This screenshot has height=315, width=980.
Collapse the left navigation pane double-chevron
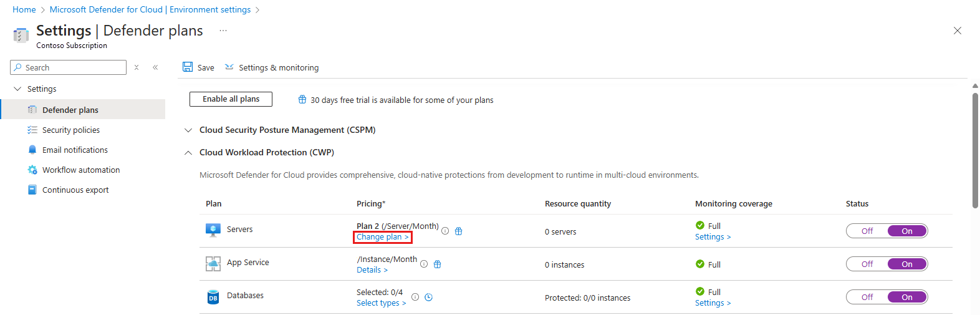(155, 67)
